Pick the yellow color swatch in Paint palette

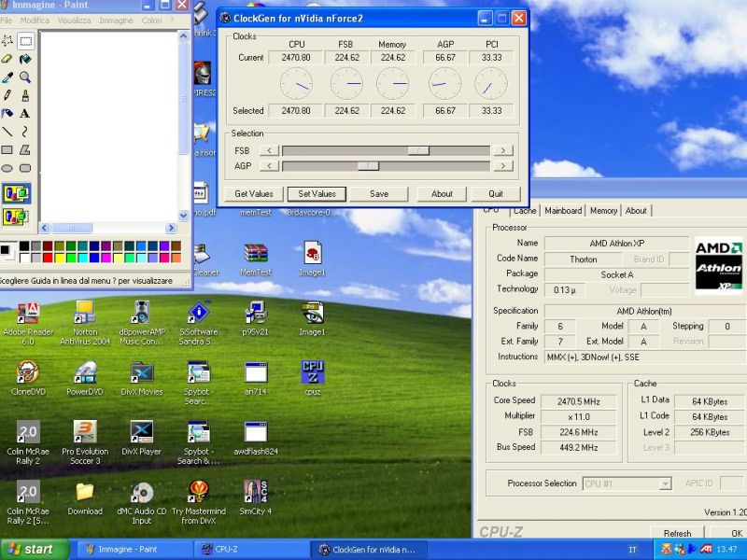[59, 258]
